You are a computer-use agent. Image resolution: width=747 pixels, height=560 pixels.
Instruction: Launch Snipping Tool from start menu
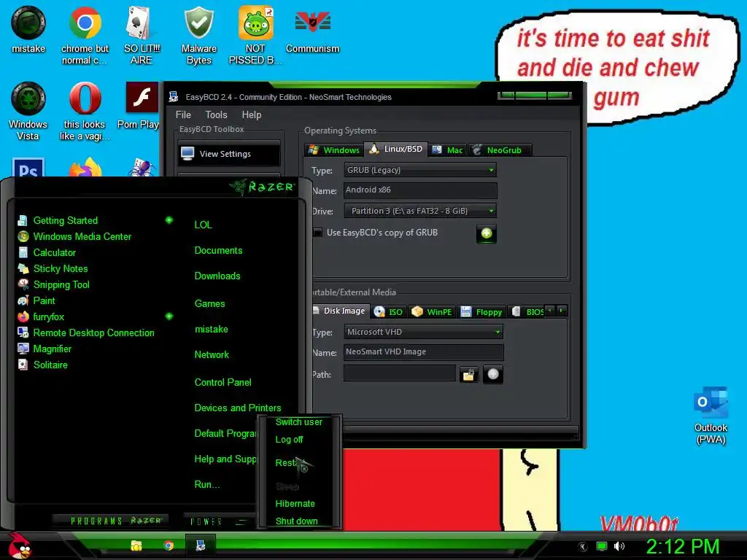61,285
